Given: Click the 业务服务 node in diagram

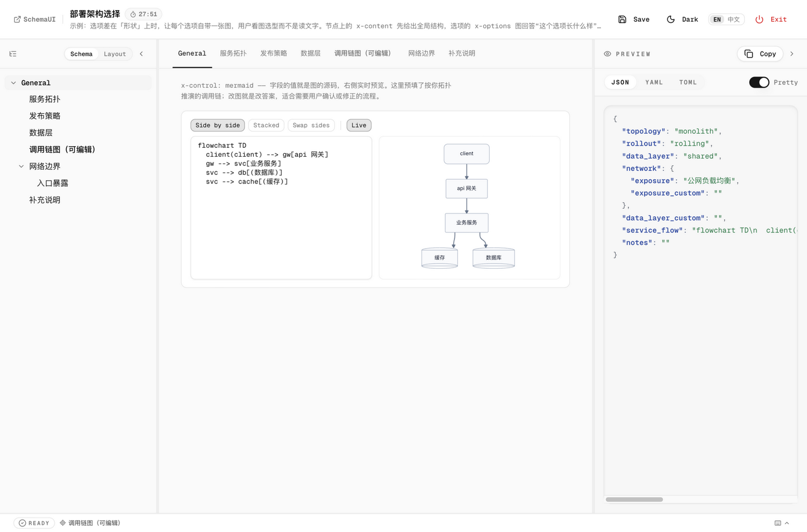Looking at the screenshot, I should point(467,223).
